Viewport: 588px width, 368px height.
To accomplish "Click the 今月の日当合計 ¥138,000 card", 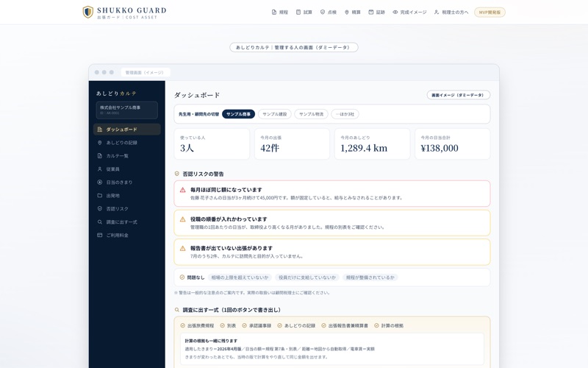I will click(453, 144).
